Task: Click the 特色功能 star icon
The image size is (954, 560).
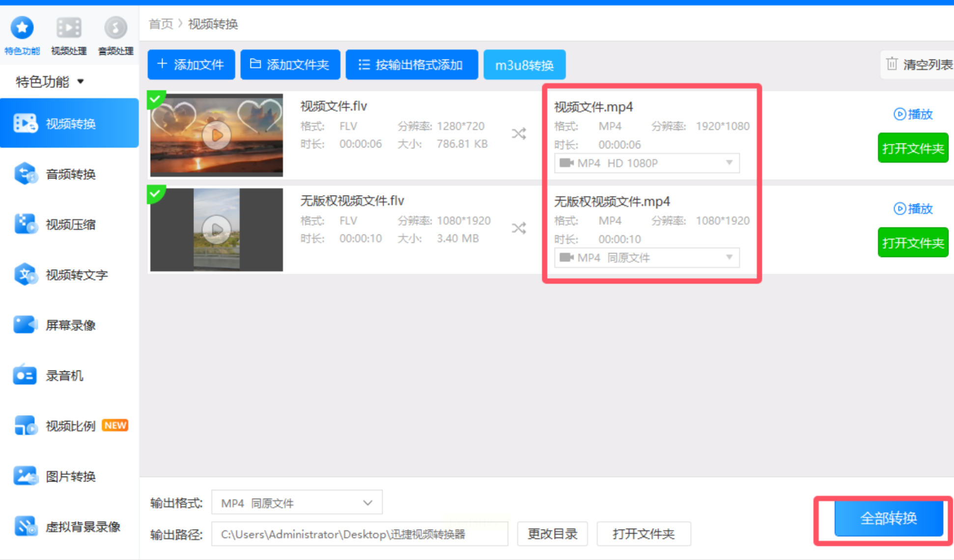Action: [x=22, y=28]
